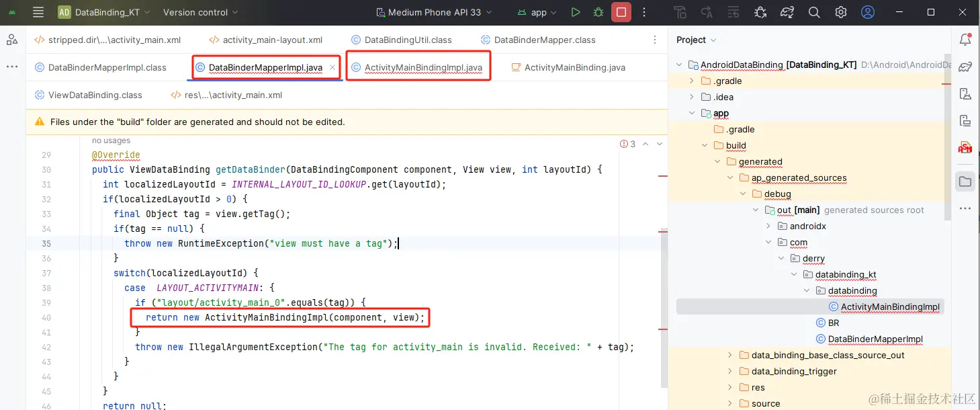Open the DataBinderMapper.class tab
Viewport: 980px width, 410px height.
(537, 40)
